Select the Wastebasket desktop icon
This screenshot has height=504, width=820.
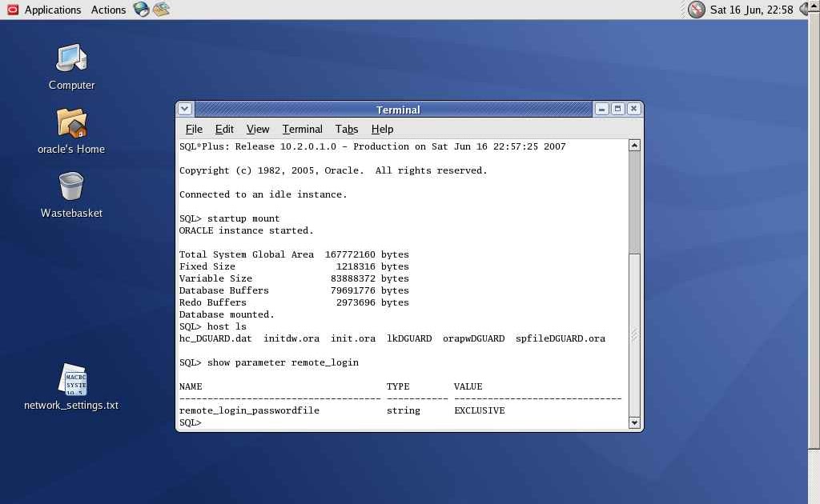[71, 186]
